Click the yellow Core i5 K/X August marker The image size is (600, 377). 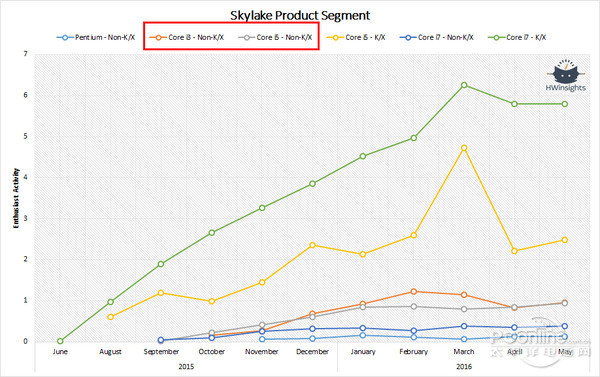tap(111, 317)
